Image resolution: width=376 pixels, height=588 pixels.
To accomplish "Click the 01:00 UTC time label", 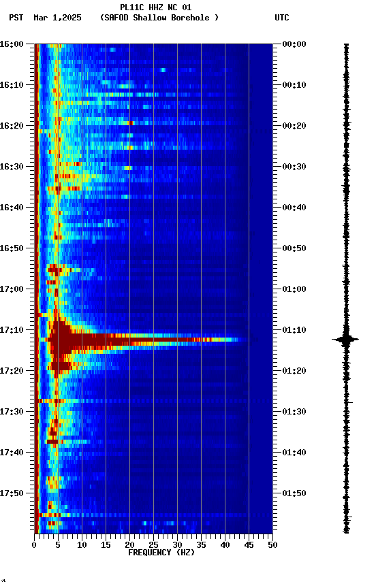I will (x=294, y=289).
